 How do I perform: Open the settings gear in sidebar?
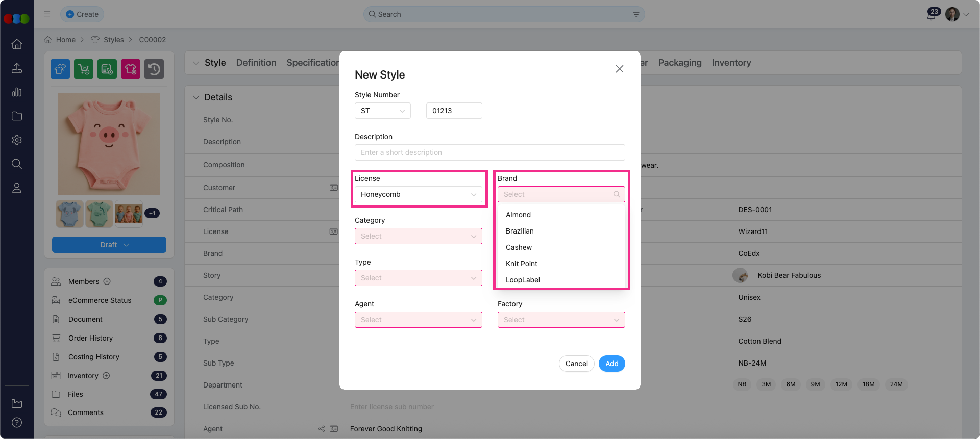point(17,140)
